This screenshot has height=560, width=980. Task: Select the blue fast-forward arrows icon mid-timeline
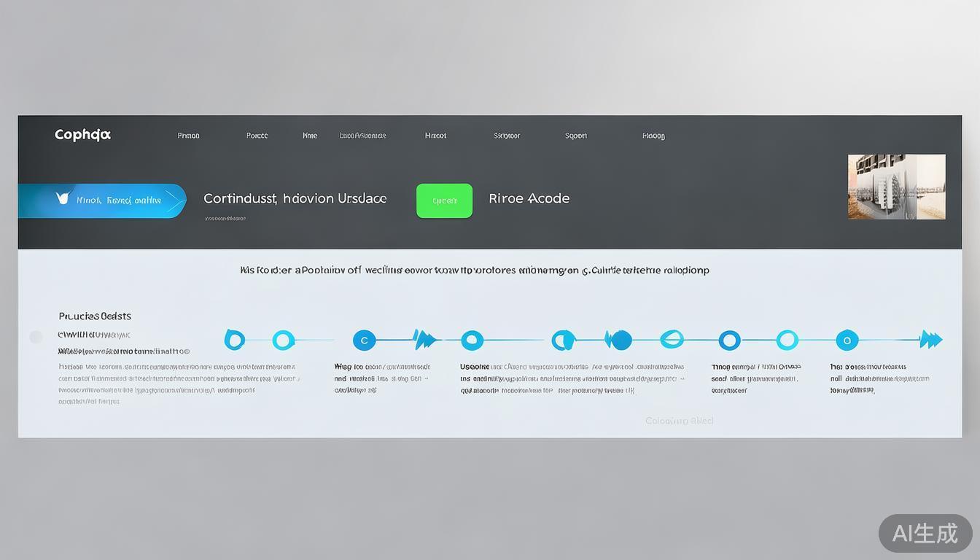(424, 338)
